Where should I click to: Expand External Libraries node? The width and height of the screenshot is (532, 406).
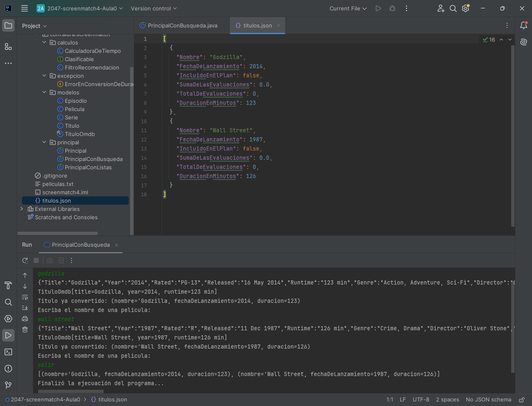(22, 209)
